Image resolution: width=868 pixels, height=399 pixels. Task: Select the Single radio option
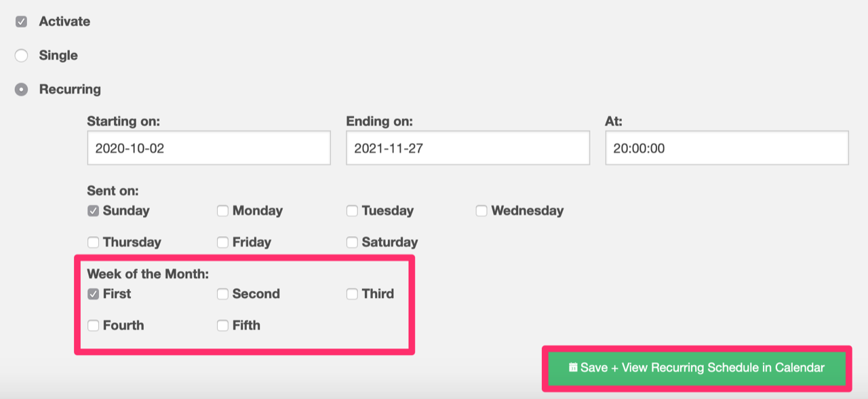tap(22, 56)
